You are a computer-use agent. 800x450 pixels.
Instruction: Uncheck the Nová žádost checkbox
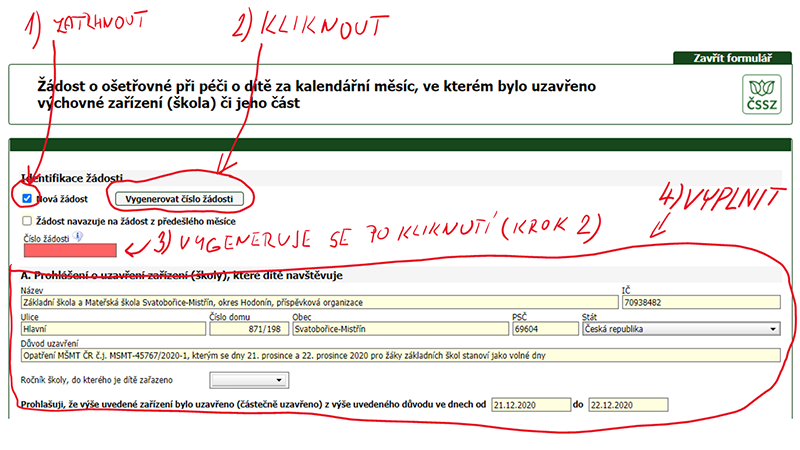coord(27,199)
